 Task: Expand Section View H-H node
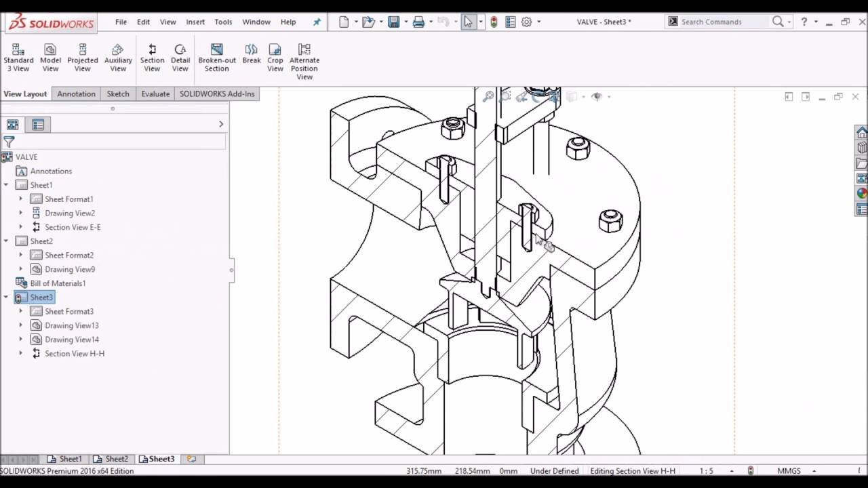[20, 354]
